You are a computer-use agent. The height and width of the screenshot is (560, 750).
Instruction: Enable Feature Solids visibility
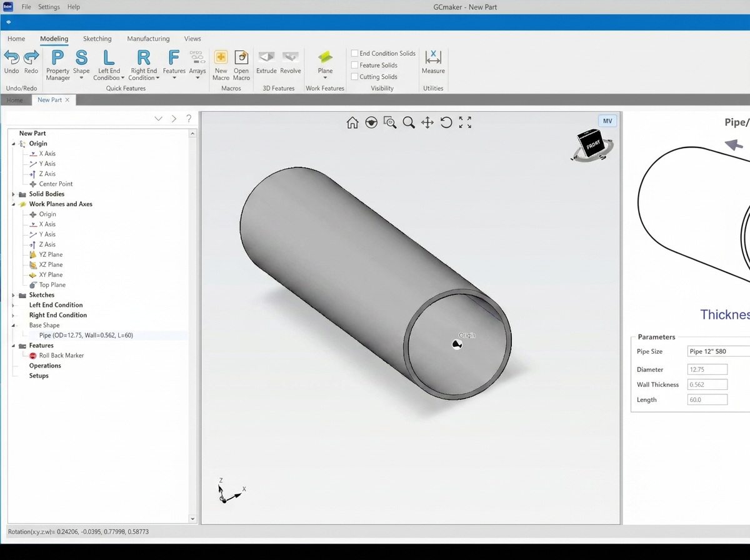(x=354, y=65)
